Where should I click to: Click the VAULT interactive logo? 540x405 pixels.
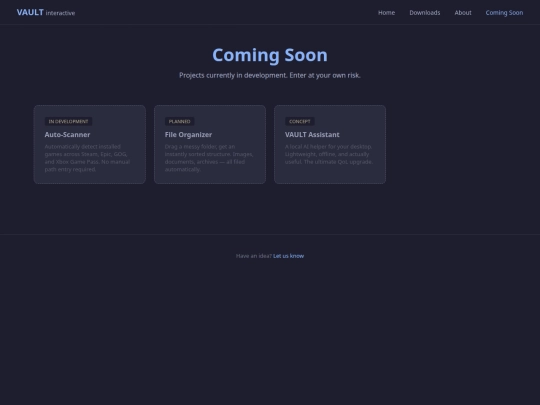pos(46,12)
